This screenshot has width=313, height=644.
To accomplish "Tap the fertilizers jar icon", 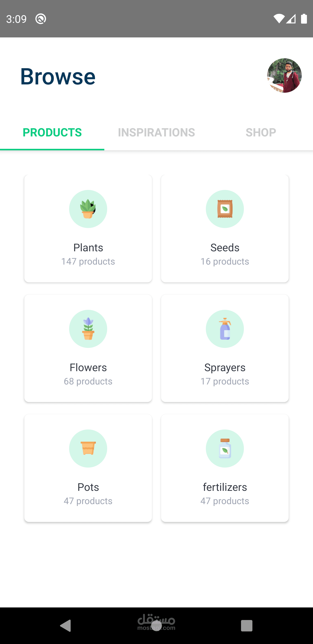I will (225, 448).
